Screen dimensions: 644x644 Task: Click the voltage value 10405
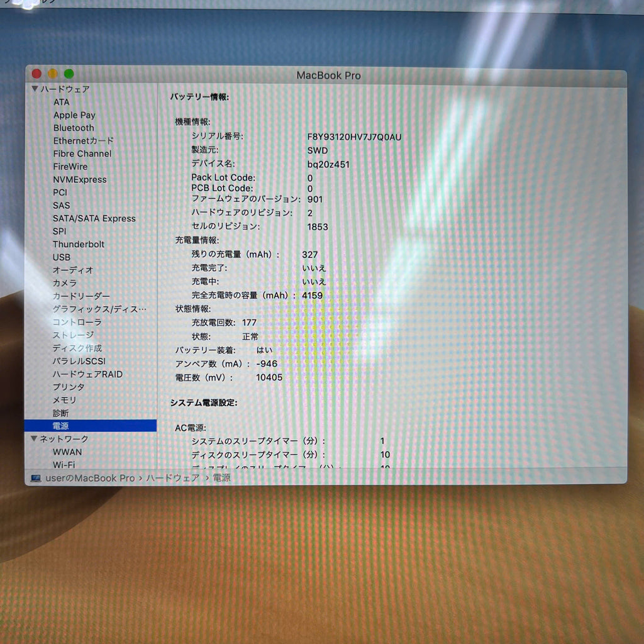tap(269, 377)
